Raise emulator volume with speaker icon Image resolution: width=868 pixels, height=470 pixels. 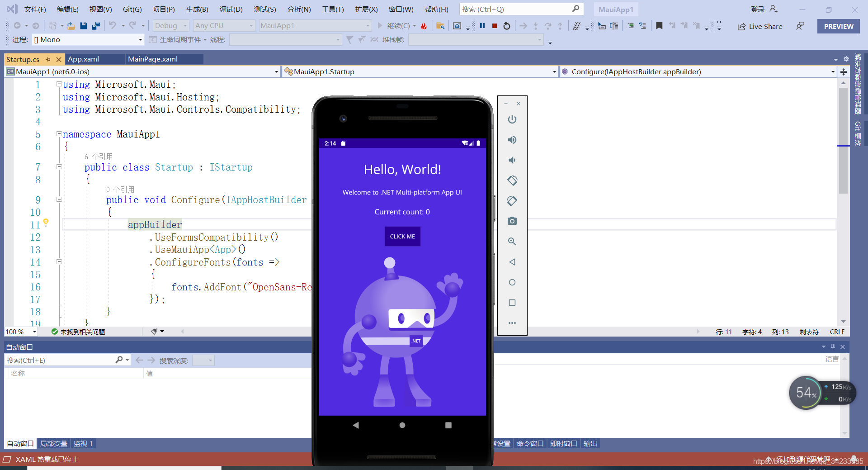(x=512, y=140)
